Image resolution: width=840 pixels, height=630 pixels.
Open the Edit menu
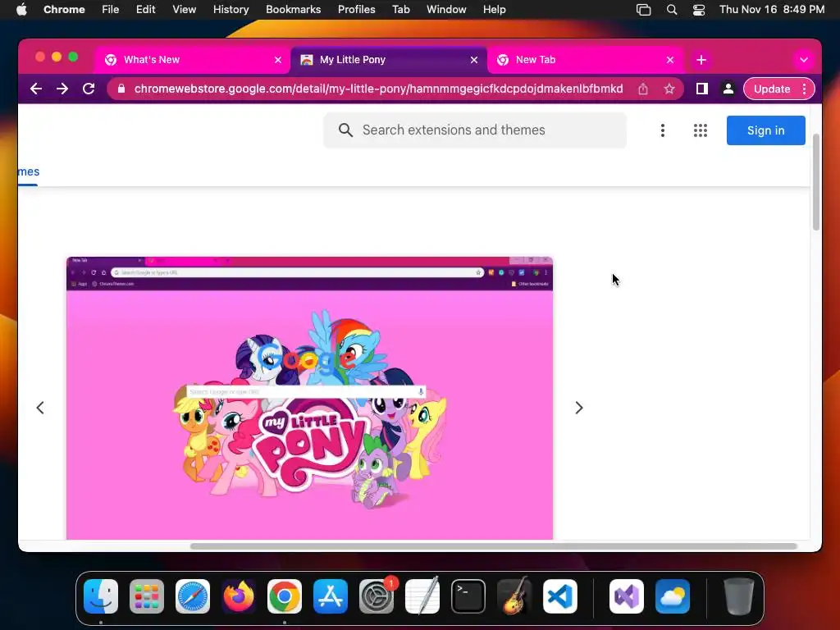click(145, 10)
